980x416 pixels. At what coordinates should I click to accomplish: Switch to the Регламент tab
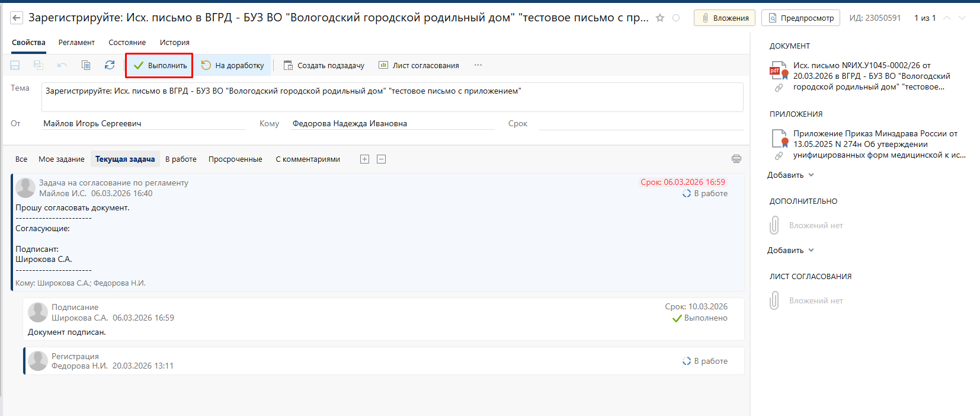tap(76, 43)
